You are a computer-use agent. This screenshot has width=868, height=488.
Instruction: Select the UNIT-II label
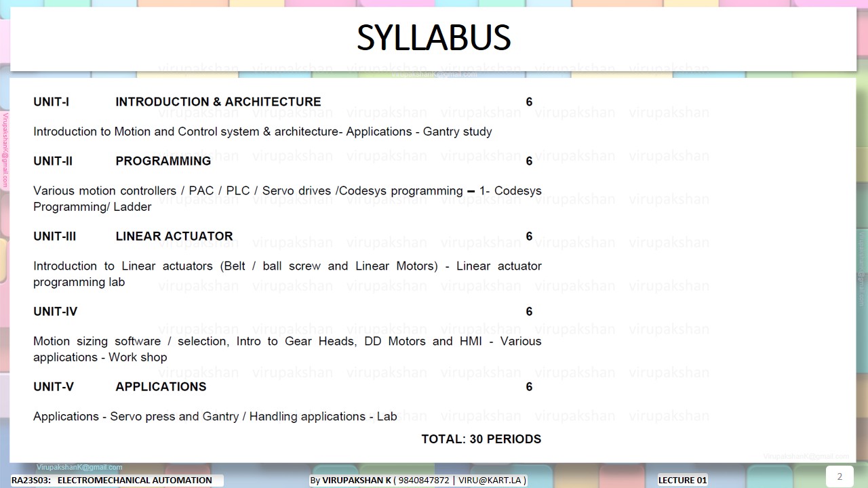pos(53,161)
